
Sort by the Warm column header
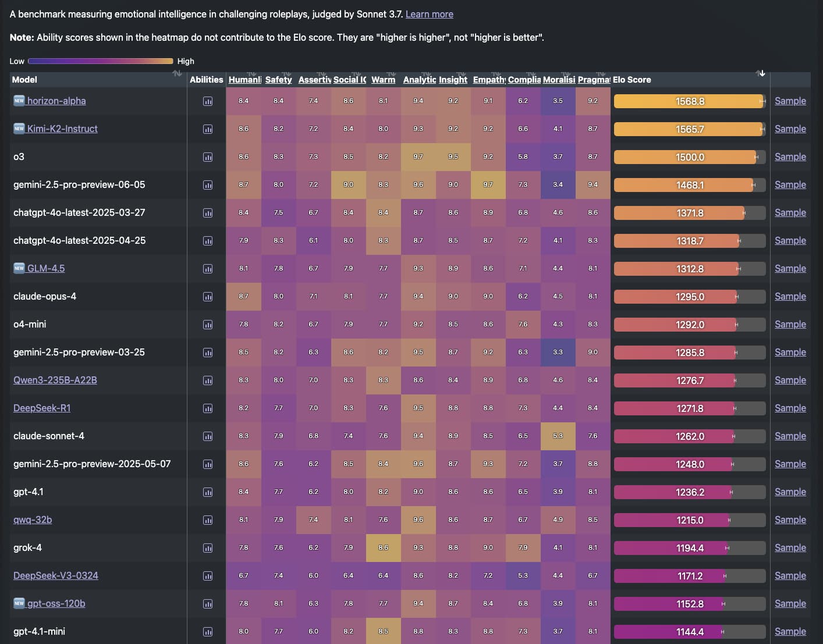coord(383,80)
